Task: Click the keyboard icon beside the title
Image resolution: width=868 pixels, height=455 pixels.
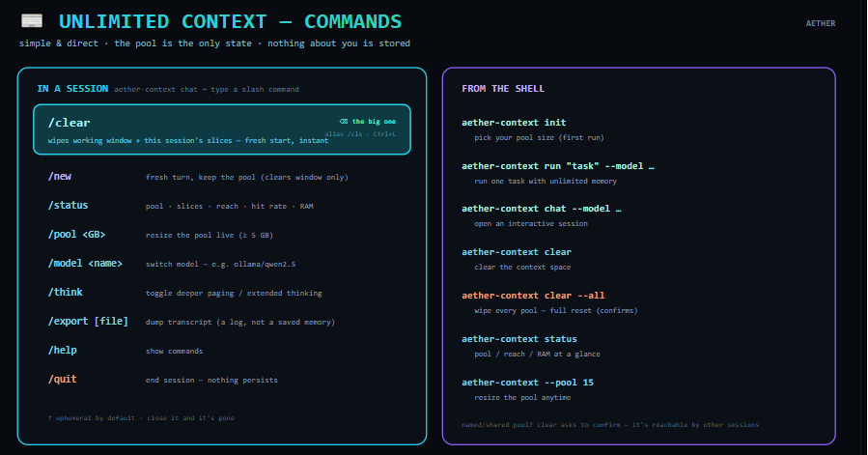Action: coord(32,21)
